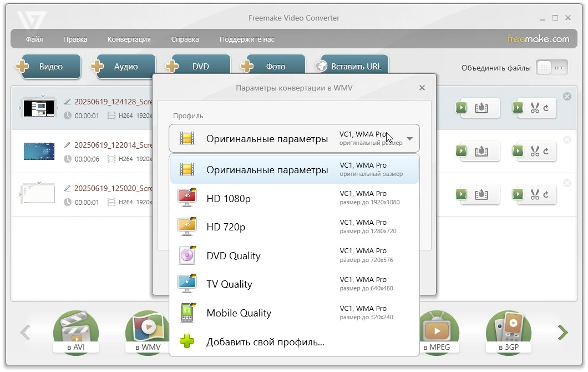Image resolution: width=588 pixels, height=372 pixels.
Task: Close the WMV conversion parameters dialog
Action: [x=422, y=88]
